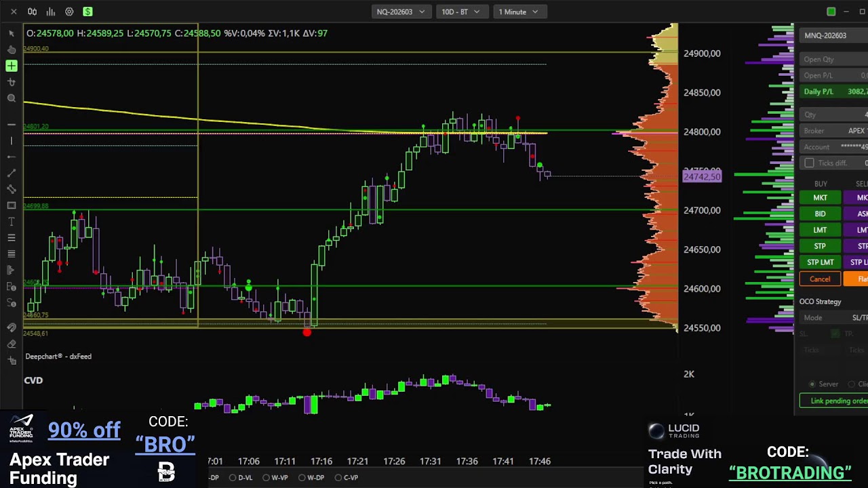Open the indicators bar-chart icon
Viewport: 868px width, 488px height.
coord(51,12)
